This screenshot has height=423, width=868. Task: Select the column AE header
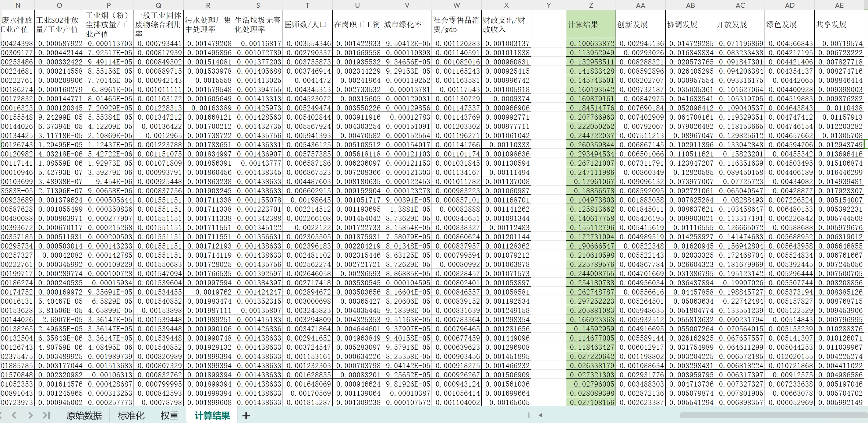[839, 5]
